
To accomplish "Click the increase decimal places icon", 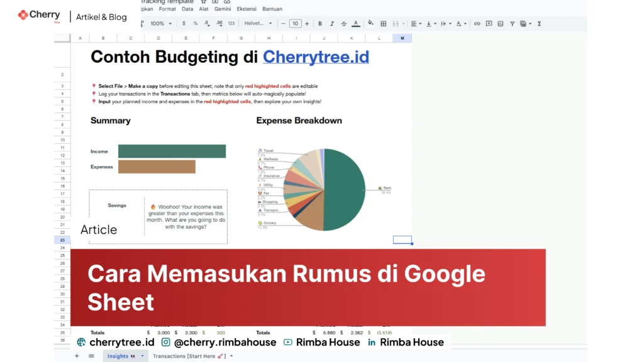I will 219,23.
